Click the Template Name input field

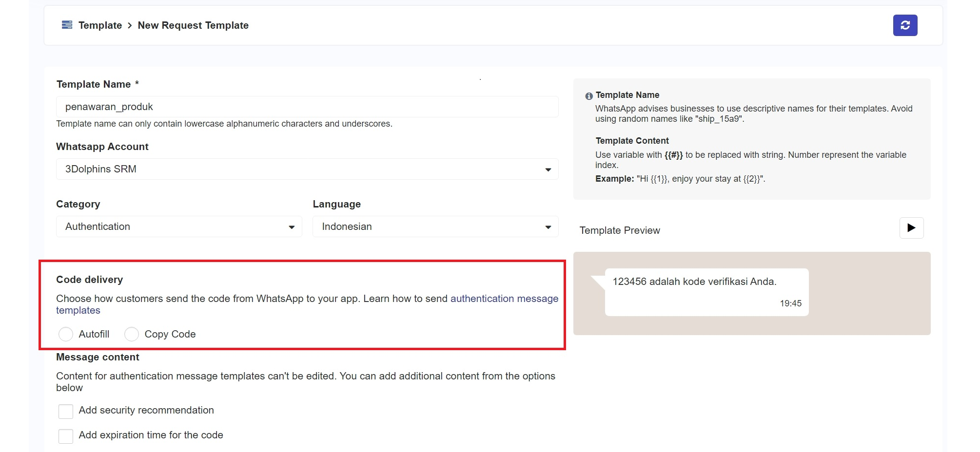(x=307, y=107)
